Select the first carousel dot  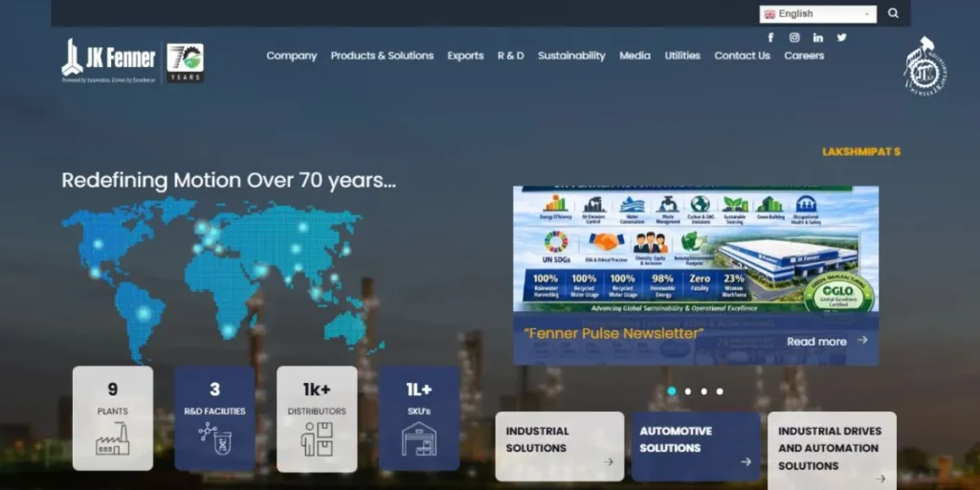672,391
